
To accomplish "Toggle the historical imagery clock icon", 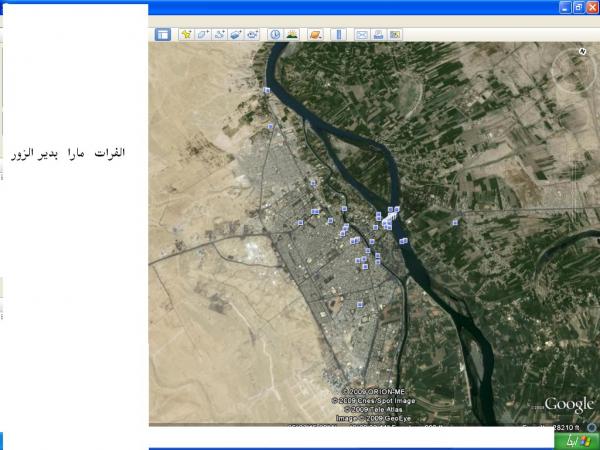I will [x=275, y=34].
